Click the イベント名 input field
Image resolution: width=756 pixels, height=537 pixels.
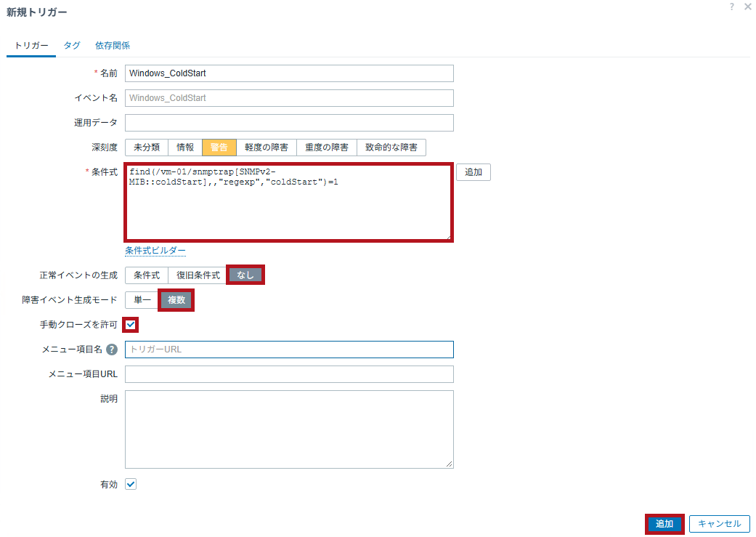(289, 98)
